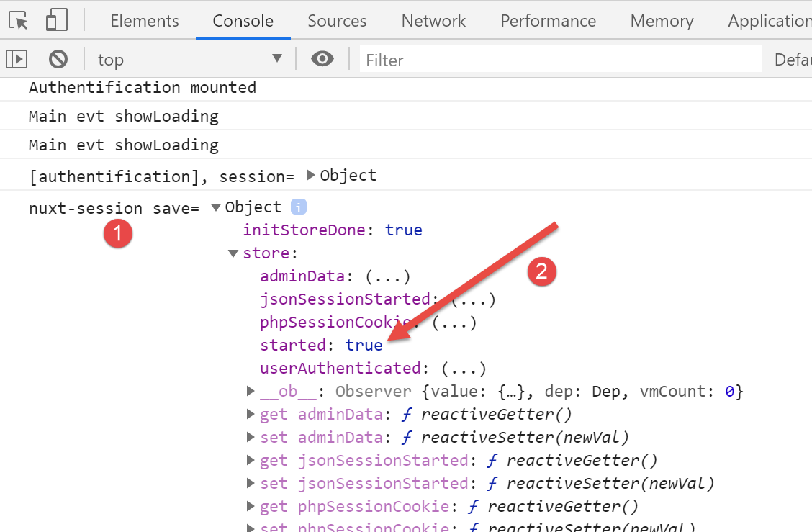Viewport: 812px width, 532px height.
Task: Toggle the device toolbar icon
Action: (x=56, y=21)
